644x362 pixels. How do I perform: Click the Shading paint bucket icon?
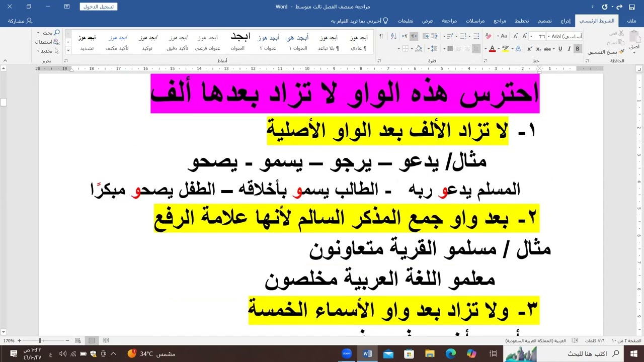pos(418,49)
